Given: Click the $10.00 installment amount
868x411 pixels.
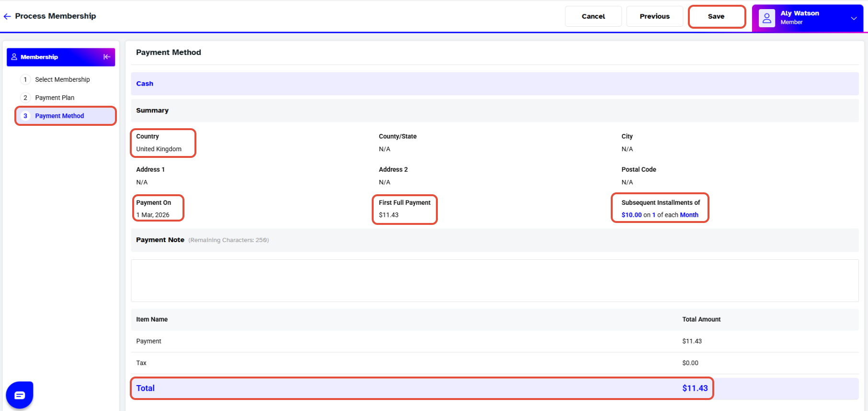Looking at the screenshot, I should tap(631, 215).
